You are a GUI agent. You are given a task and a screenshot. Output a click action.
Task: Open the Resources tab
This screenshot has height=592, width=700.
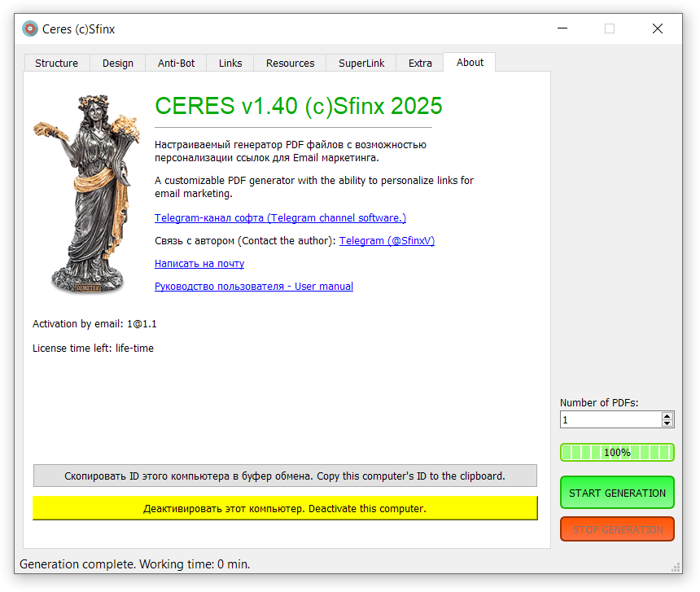(x=290, y=63)
